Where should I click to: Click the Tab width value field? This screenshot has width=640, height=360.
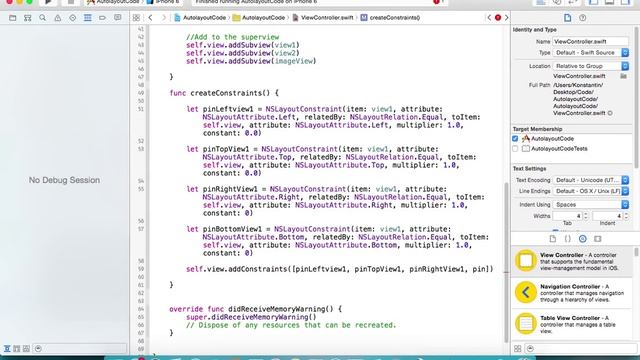(568, 216)
